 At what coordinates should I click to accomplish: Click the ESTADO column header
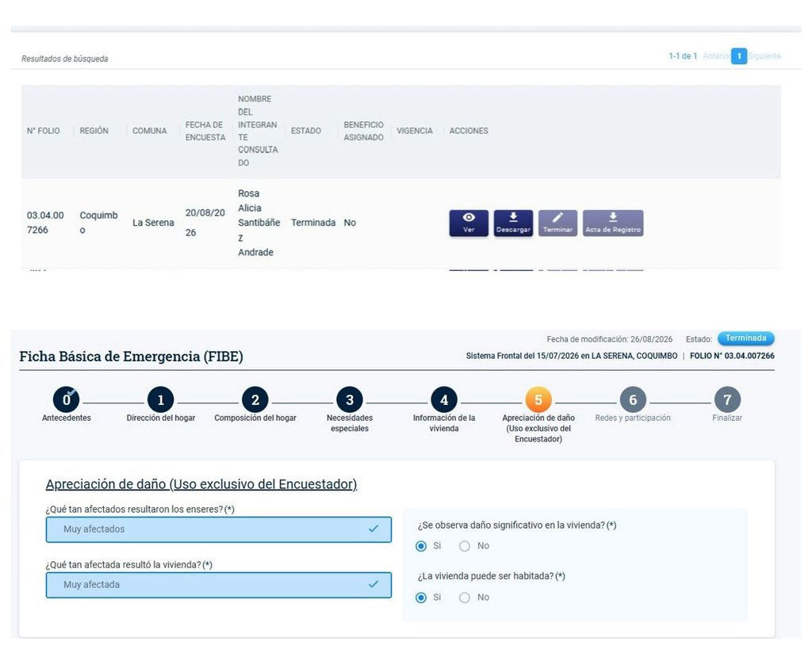[x=306, y=131]
